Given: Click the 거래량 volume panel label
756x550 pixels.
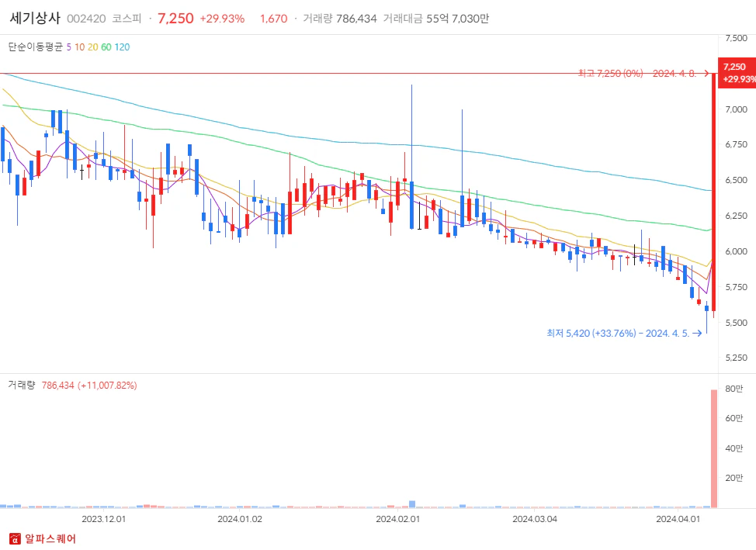Looking at the screenshot, I should tap(22, 385).
